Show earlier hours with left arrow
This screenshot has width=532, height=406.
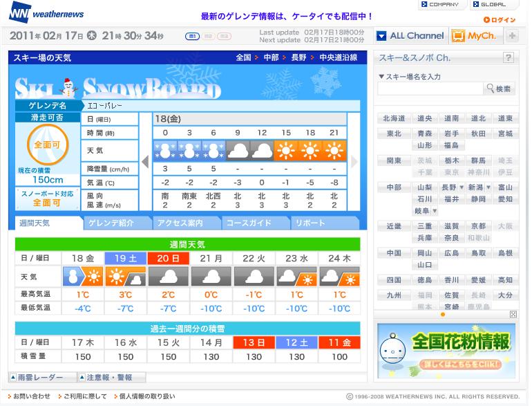pos(146,162)
